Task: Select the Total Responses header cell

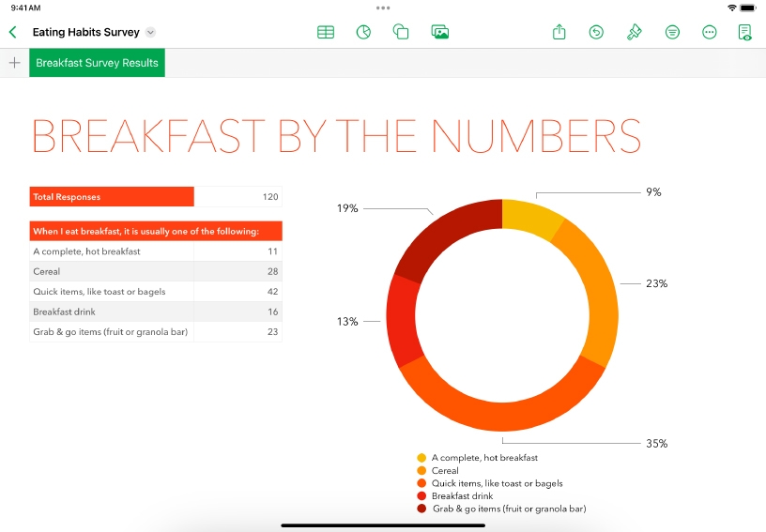Action: [111, 197]
